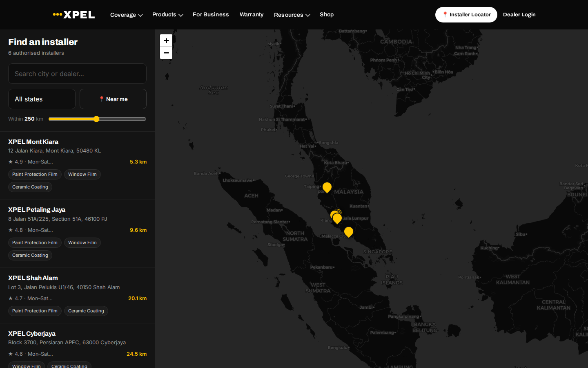The height and width of the screenshot is (368, 588).
Task: Click the search city or dealer field
Action: pos(77,74)
